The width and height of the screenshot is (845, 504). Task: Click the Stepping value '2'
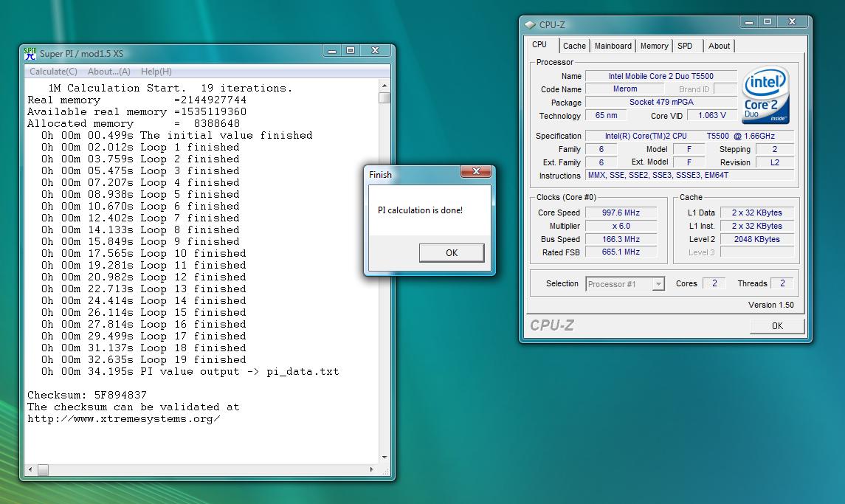775,149
